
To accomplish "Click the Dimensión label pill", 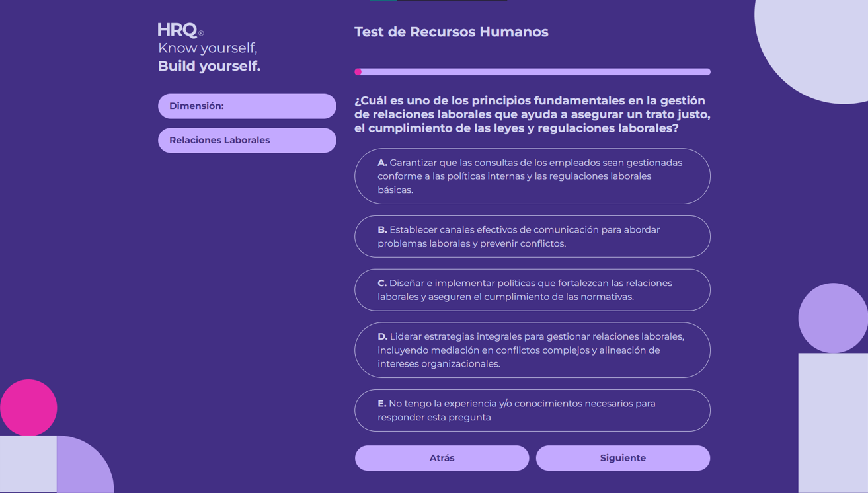I will [247, 106].
